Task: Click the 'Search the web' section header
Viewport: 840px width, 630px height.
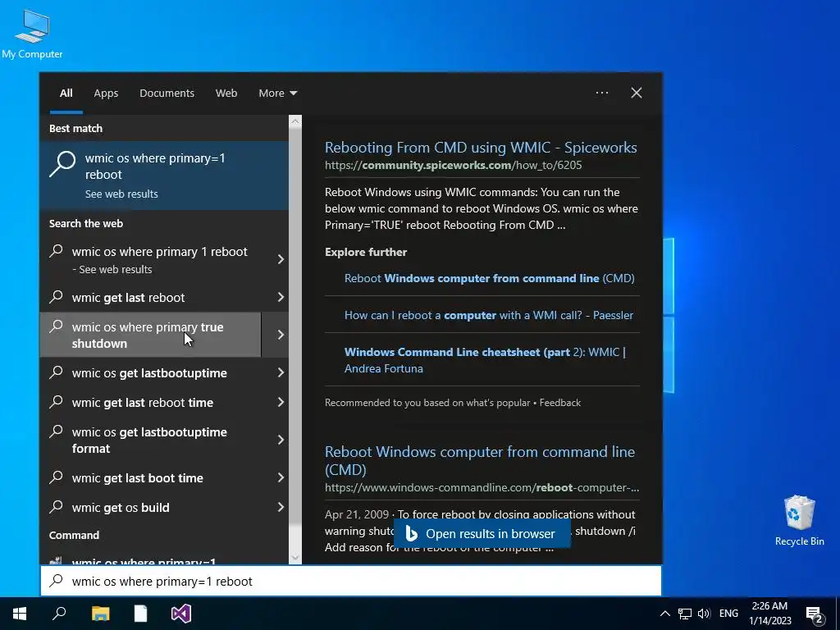Action: pyautogui.click(x=85, y=223)
